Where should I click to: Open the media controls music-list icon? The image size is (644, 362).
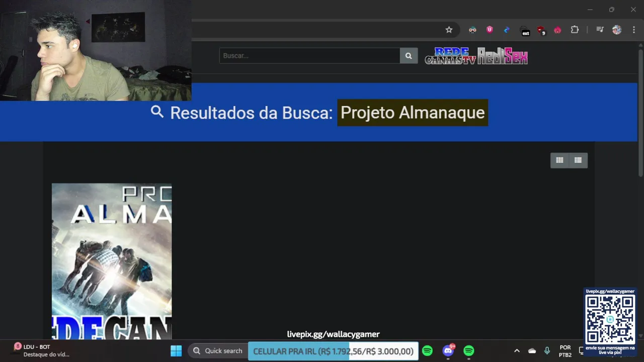pyautogui.click(x=600, y=30)
